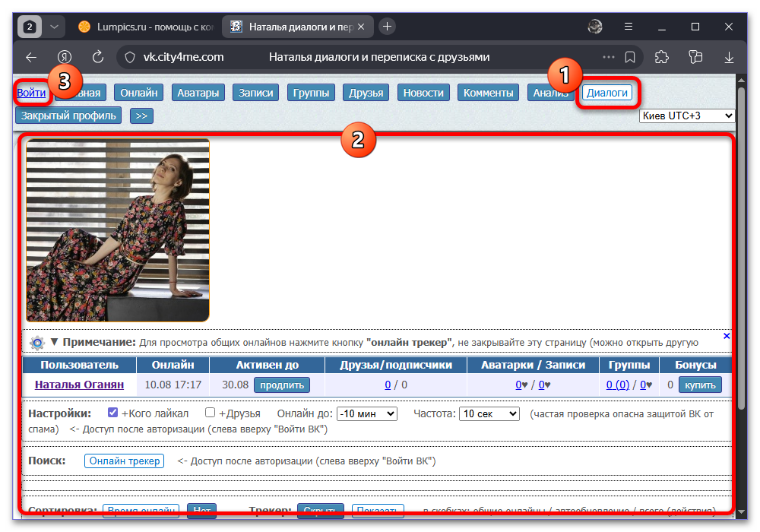Open the Онлайн до -10 мин dropdown
The height and width of the screenshot is (532, 760).
click(367, 413)
